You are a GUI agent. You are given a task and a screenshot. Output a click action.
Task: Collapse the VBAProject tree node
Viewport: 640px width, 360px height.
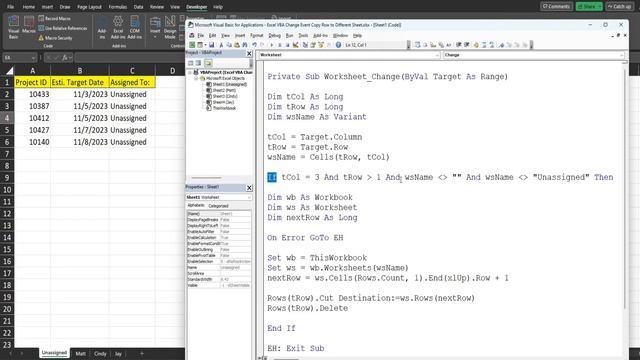point(189,72)
